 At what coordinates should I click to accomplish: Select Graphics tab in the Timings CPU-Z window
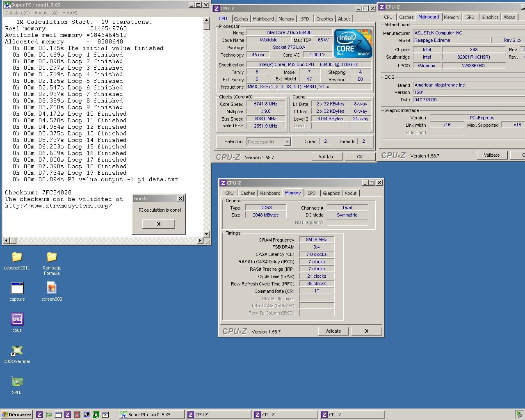point(331,193)
